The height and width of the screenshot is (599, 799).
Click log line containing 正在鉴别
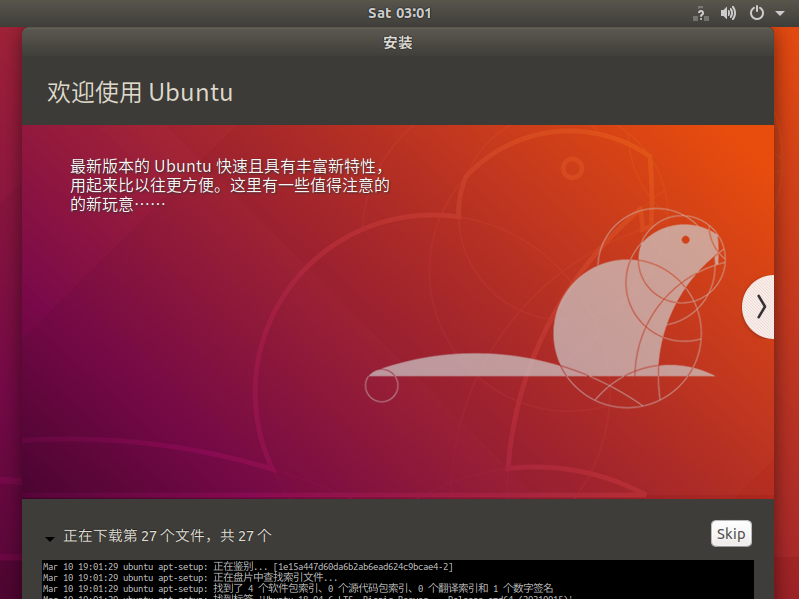click(x=248, y=566)
